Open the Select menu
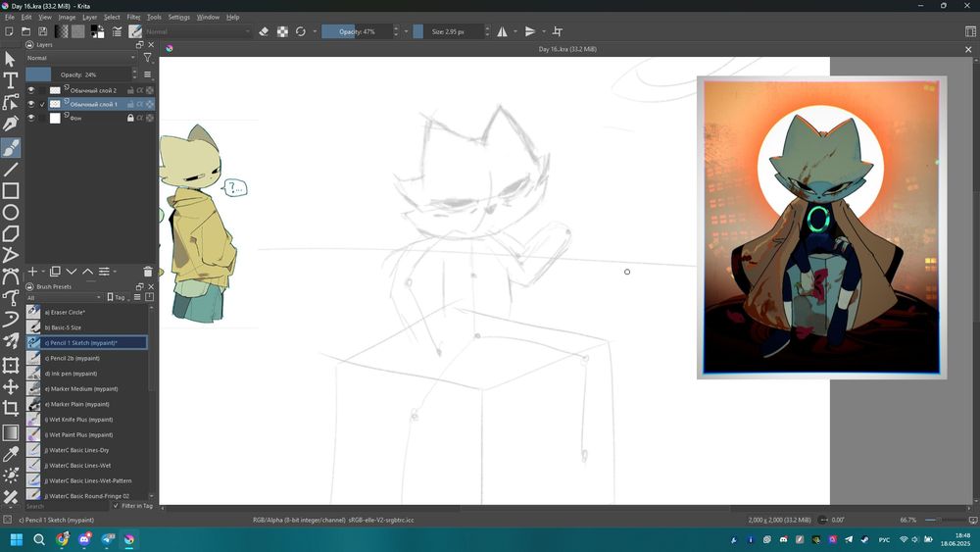This screenshot has width=980, height=552. (x=112, y=17)
